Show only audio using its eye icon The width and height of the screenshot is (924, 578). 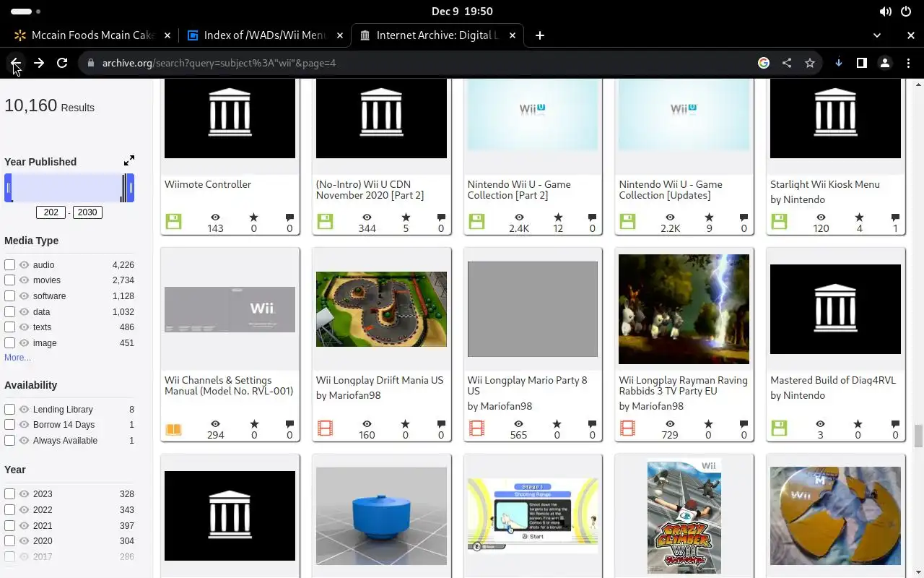pos(25,265)
